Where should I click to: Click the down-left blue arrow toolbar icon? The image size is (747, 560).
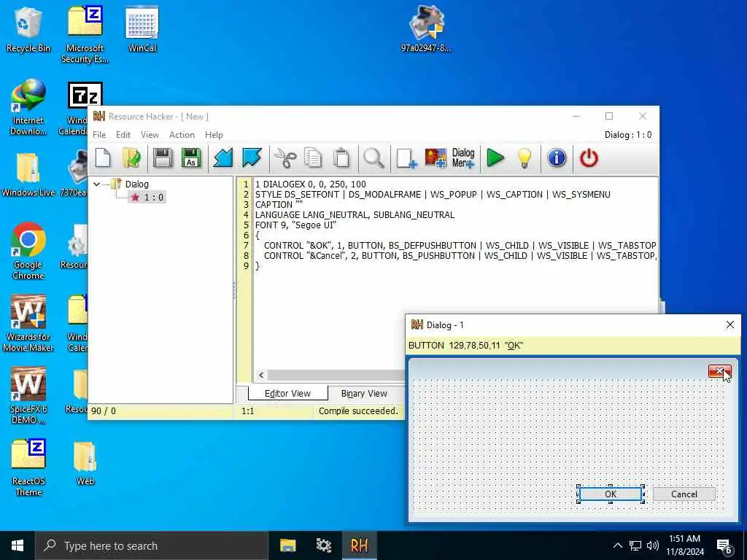point(223,158)
